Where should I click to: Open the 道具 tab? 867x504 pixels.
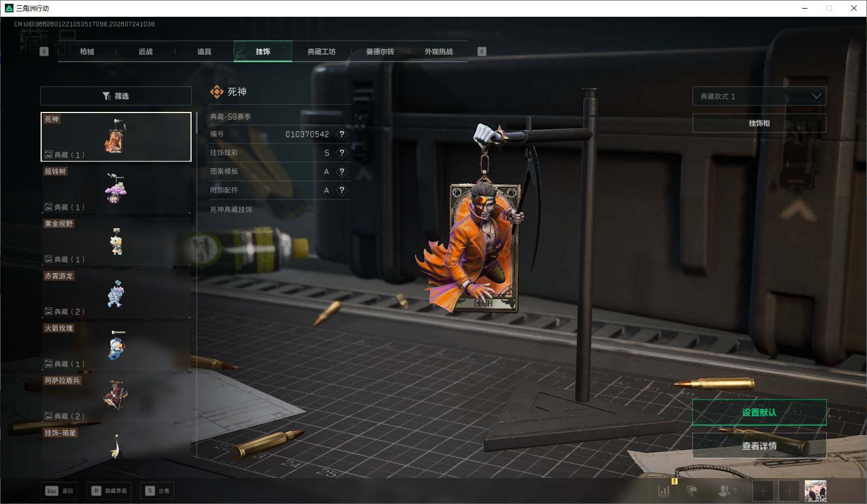(x=204, y=51)
